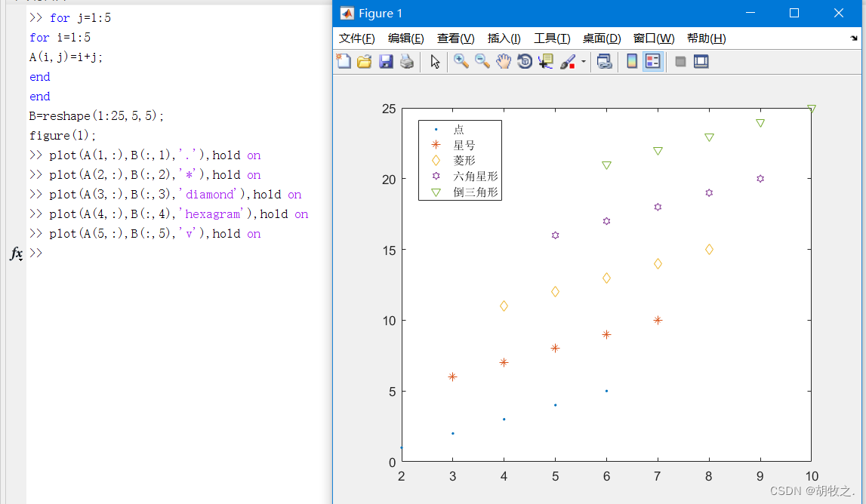Open the 查看(V) menu

click(x=455, y=38)
